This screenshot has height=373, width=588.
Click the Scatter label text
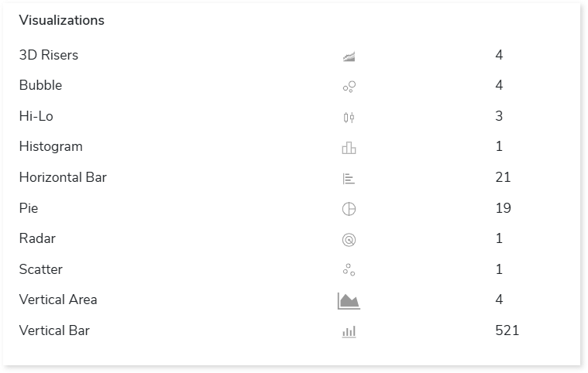point(41,269)
